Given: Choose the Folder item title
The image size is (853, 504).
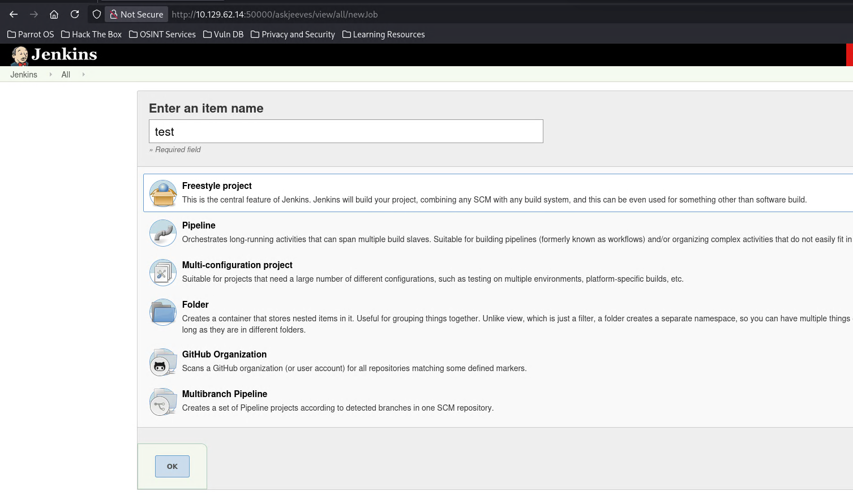Looking at the screenshot, I should point(195,304).
